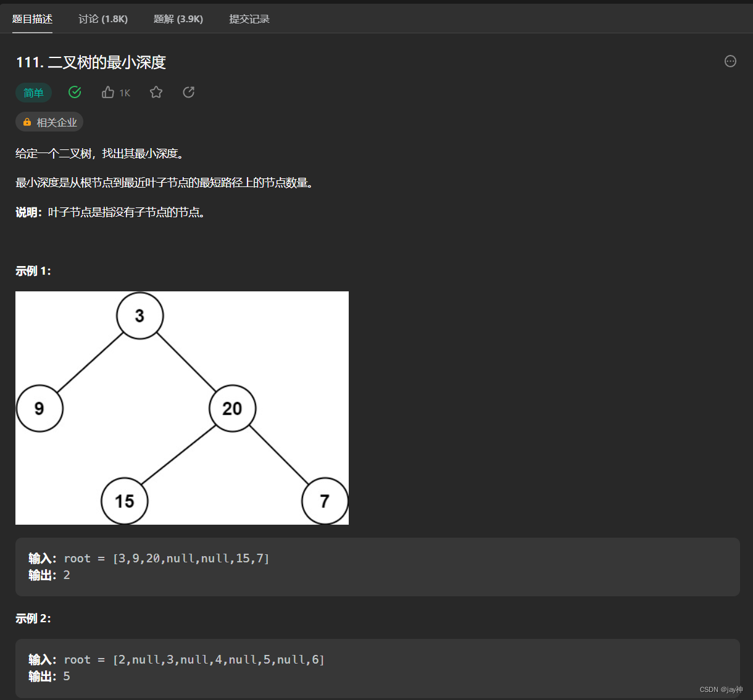Click the thumbs-up like icon

107,92
